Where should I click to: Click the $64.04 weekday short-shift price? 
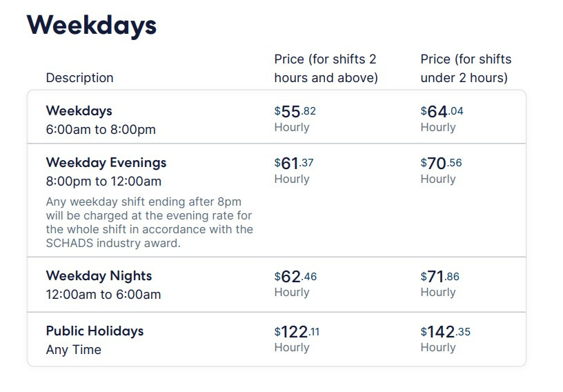442,111
